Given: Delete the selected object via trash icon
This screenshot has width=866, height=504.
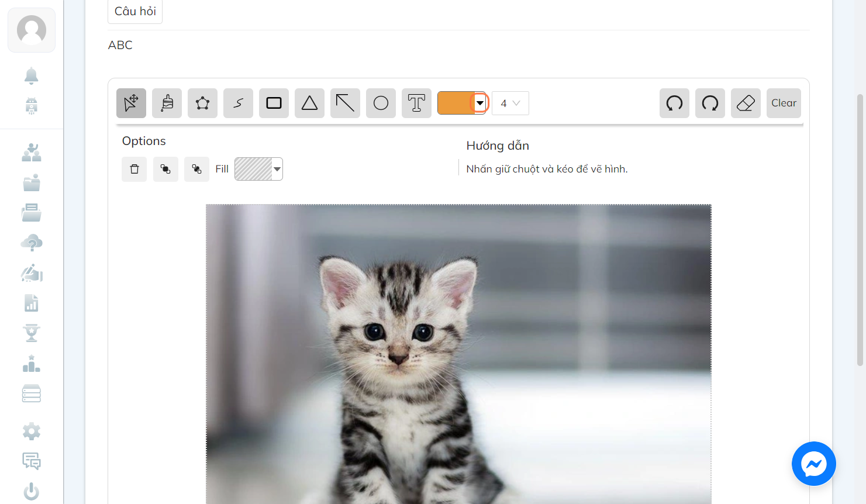Looking at the screenshot, I should point(134,169).
